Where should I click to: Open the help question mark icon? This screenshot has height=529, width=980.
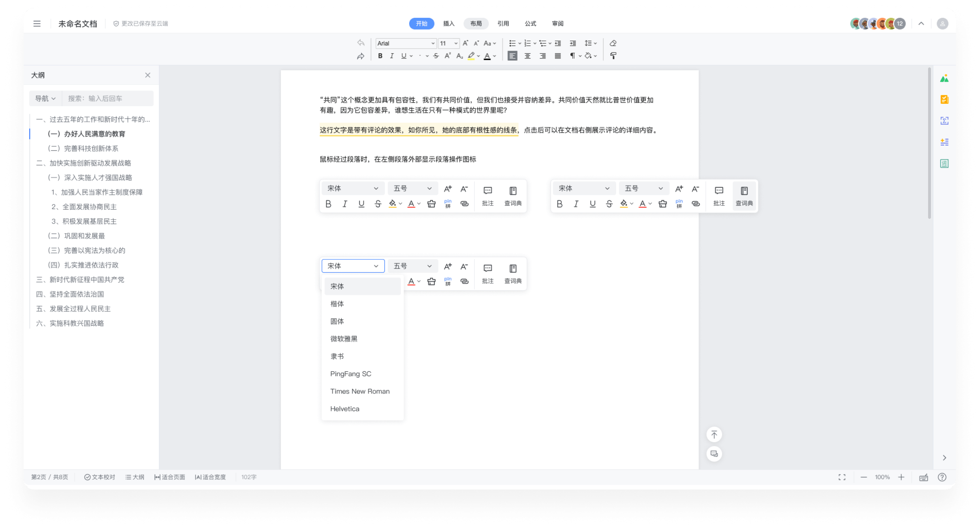[942, 477]
